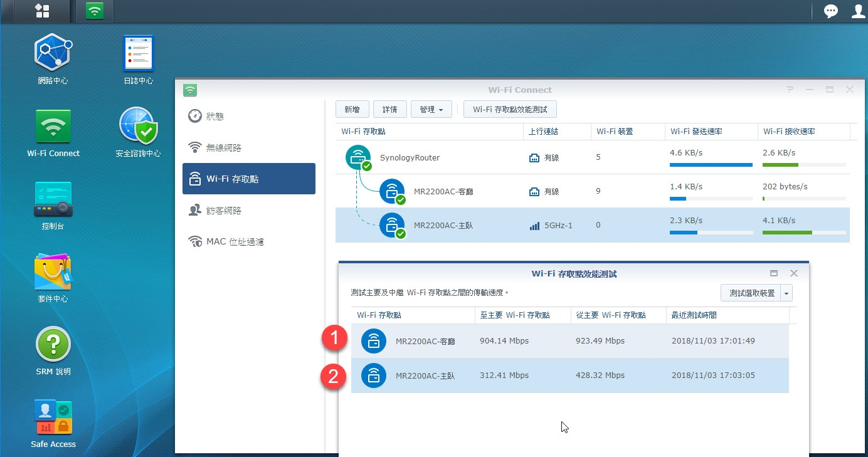Click 測試選取裝置 button
The height and width of the screenshot is (457, 868).
[751, 293]
